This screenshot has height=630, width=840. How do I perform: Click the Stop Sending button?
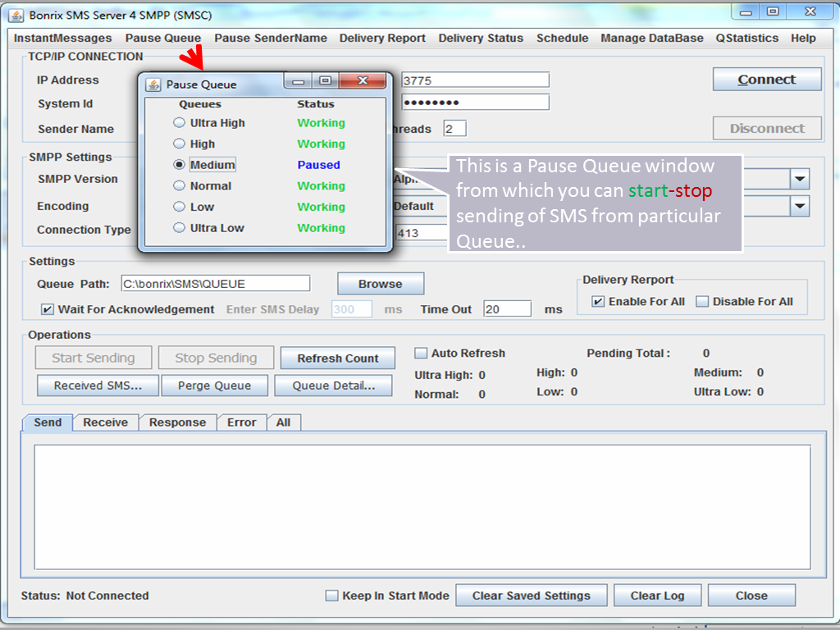pos(216,358)
